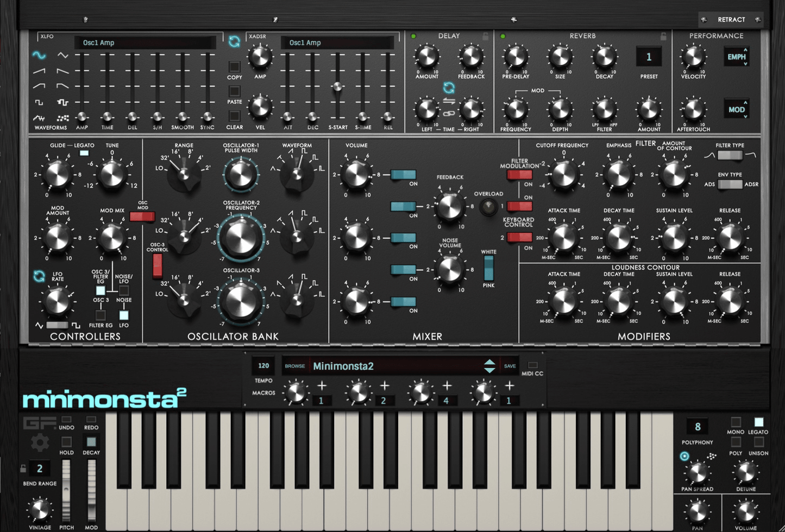This screenshot has height=532, width=785.
Task: Click the Paste button
Action: pos(234,91)
